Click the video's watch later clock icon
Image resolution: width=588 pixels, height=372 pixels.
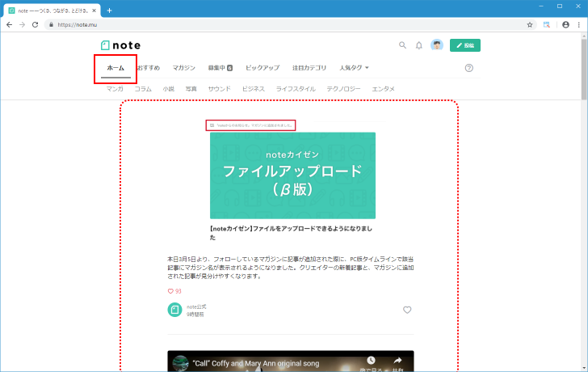coord(371,361)
